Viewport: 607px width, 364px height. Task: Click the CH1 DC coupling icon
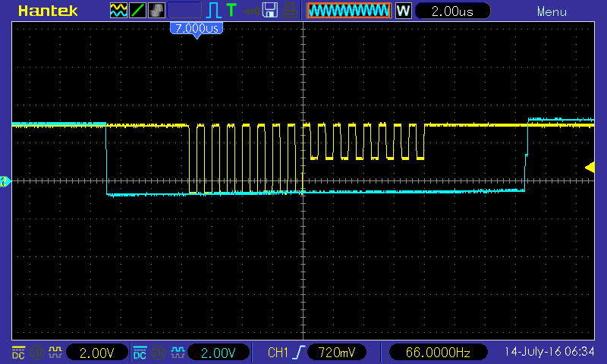(x=18, y=353)
